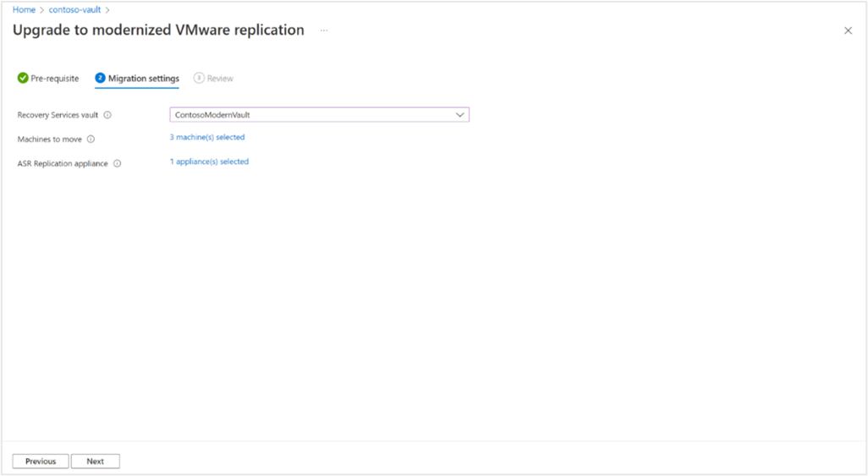Select the Migration settings tab
Image resolution: width=868 pixels, height=476 pixels.
137,79
